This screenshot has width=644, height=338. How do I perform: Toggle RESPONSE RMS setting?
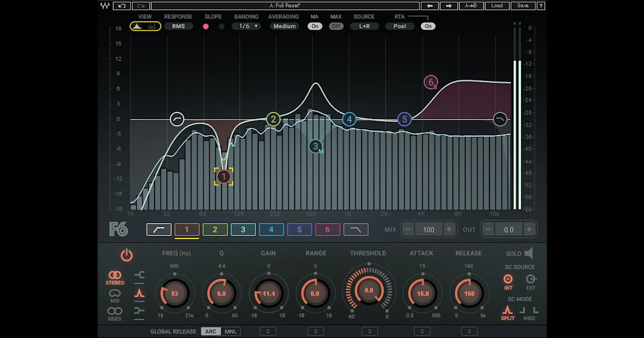[179, 26]
